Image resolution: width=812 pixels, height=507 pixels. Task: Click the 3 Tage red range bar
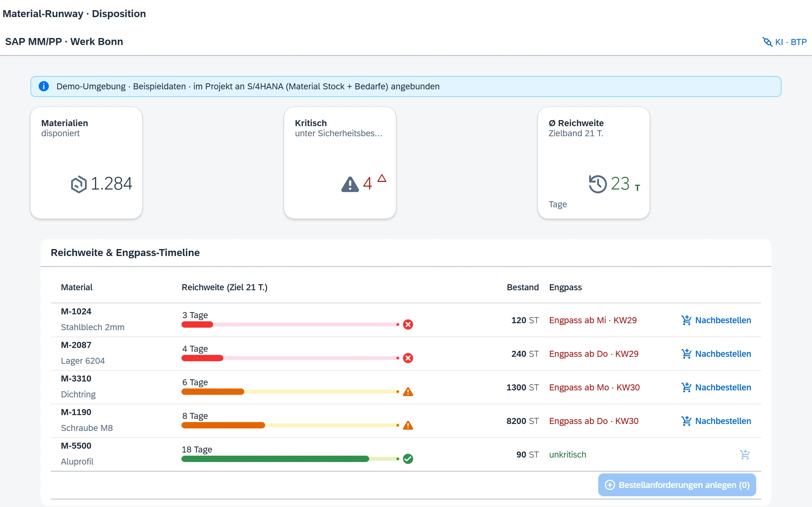pos(290,324)
